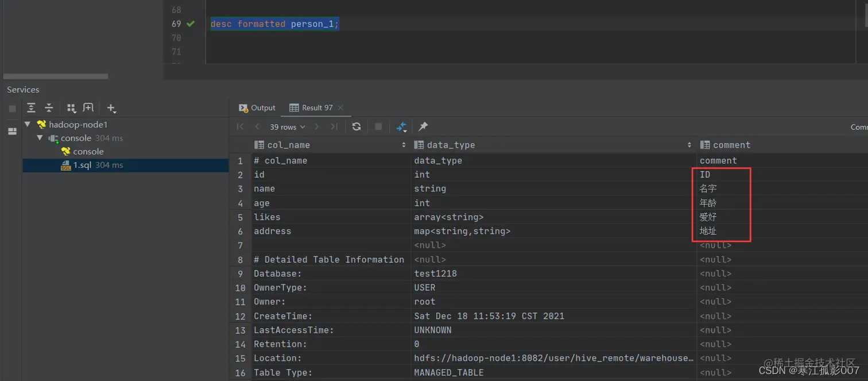Viewport: 868px width, 381px height.
Task: Click the 'id' cell in row 2
Action: tap(331, 175)
